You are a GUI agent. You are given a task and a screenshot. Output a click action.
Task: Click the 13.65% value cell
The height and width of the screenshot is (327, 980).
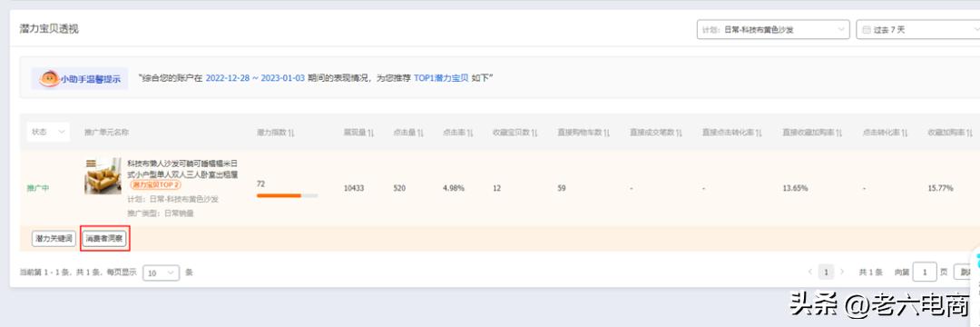pyautogui.click(x=795, y=188)
